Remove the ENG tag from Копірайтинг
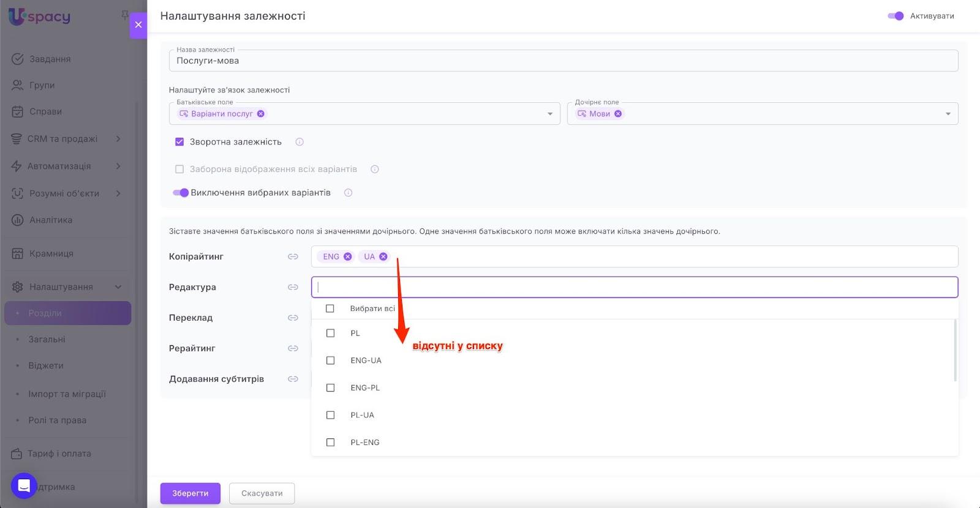The height and width of the screenshot is (508, 980). click(x=347, y=256)
